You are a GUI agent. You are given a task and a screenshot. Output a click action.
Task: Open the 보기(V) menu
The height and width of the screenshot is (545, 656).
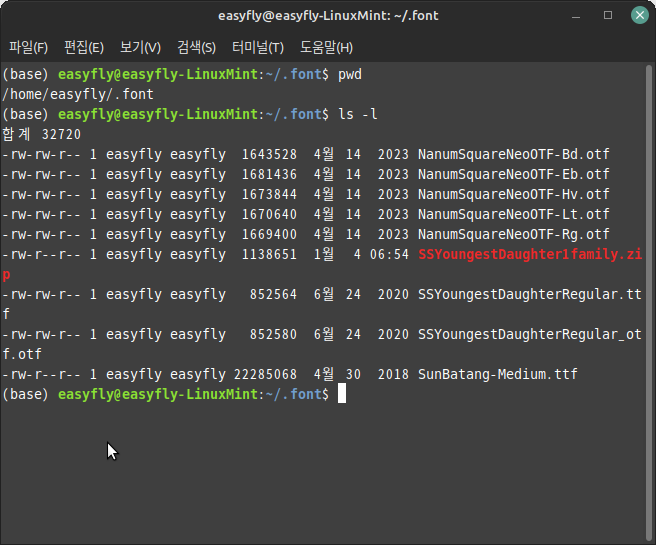(140, 47)
